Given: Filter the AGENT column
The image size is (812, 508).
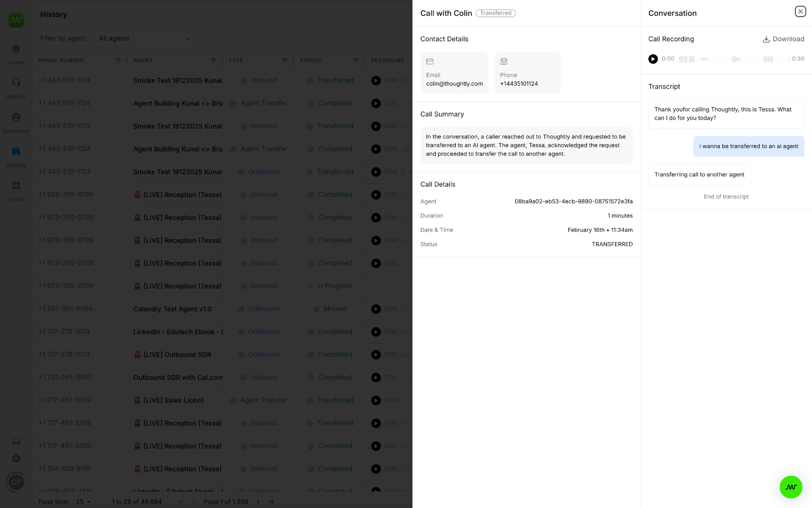Looking at the screenshot, I should coord(213,60).
